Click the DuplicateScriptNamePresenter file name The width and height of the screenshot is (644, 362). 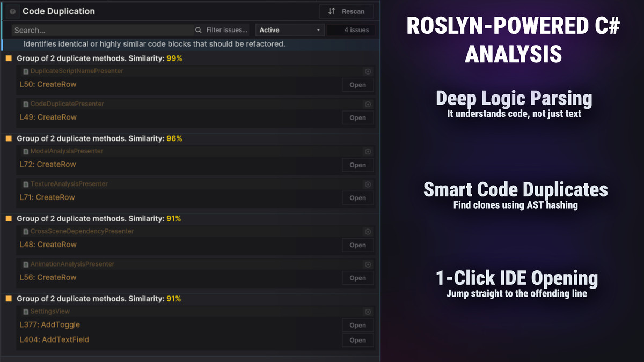[x=77, y=71]
